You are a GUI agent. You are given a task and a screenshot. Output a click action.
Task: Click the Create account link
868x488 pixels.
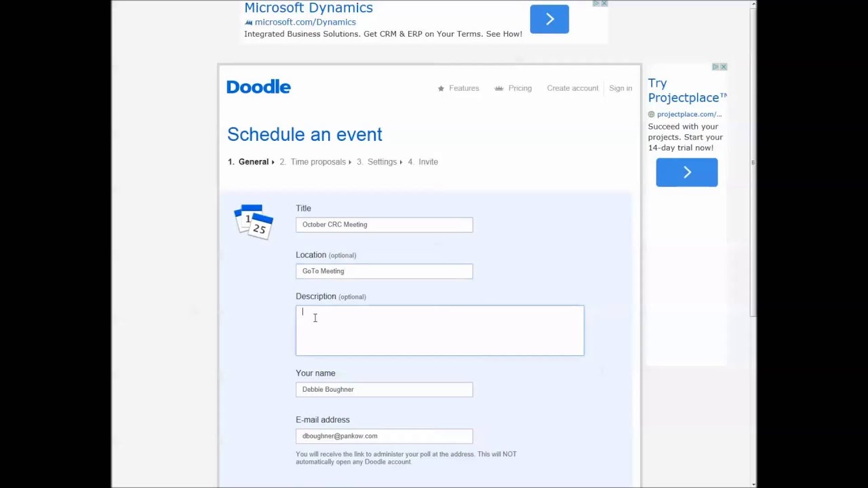(x=572, y=88)
